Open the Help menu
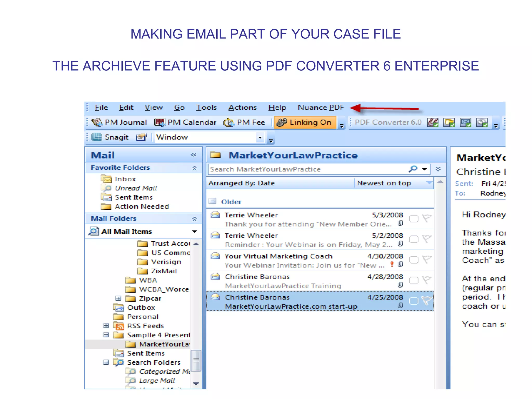 pyautogui.click(x=277, y=108)
